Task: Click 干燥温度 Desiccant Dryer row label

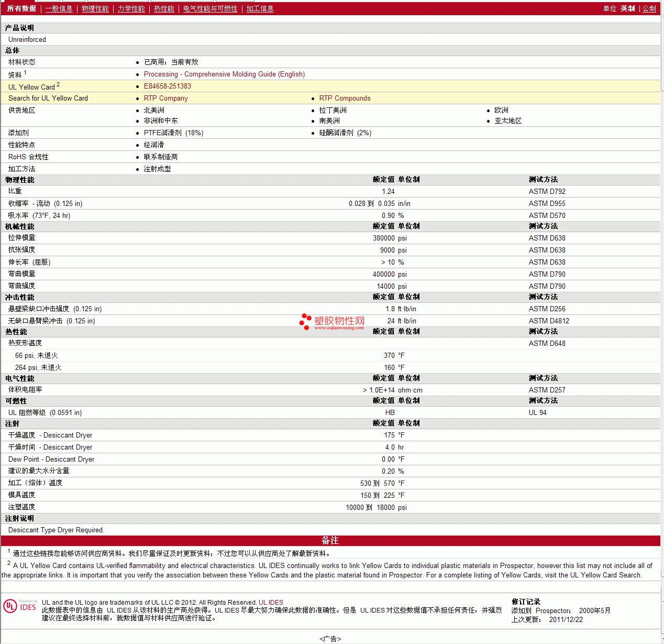Action: [50, 435]
